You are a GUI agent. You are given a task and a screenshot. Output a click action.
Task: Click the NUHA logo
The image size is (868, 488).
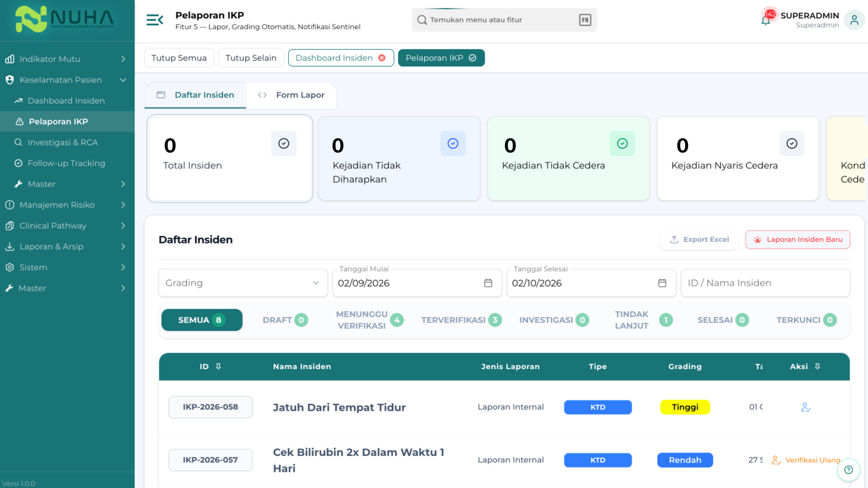click(x=65, y=20)
